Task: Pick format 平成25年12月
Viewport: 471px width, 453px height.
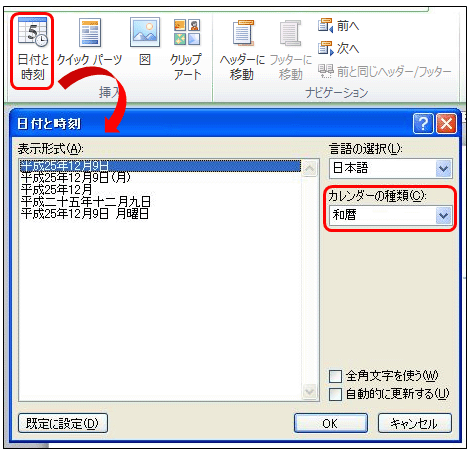Action: 56,190
